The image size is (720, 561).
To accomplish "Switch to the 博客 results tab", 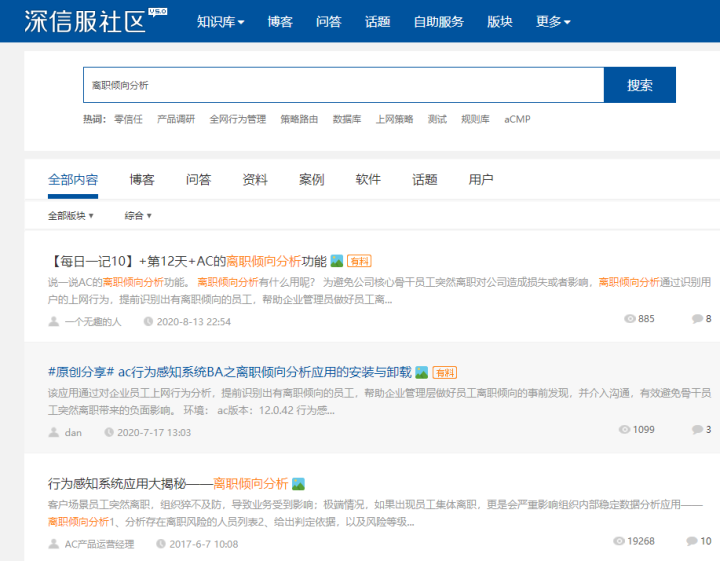I will pyautogui.click(x=142, y=180).
